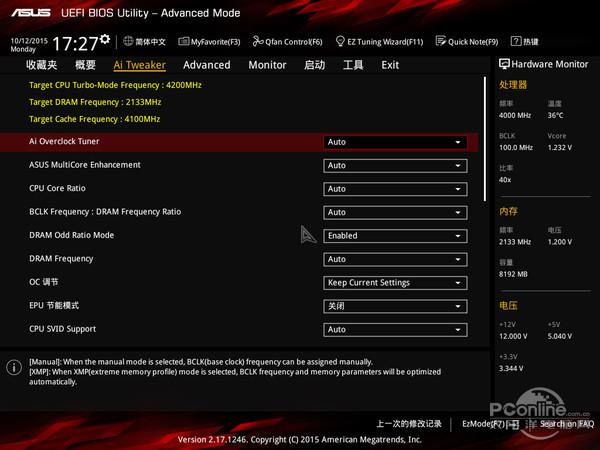600x450 pixels.
Task: Open the Monitor tab
Action: pos(267,65)
